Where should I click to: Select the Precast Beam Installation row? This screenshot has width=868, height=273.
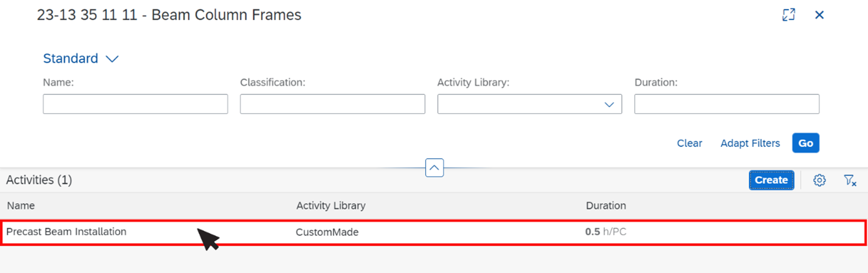(x=433, y=233)
